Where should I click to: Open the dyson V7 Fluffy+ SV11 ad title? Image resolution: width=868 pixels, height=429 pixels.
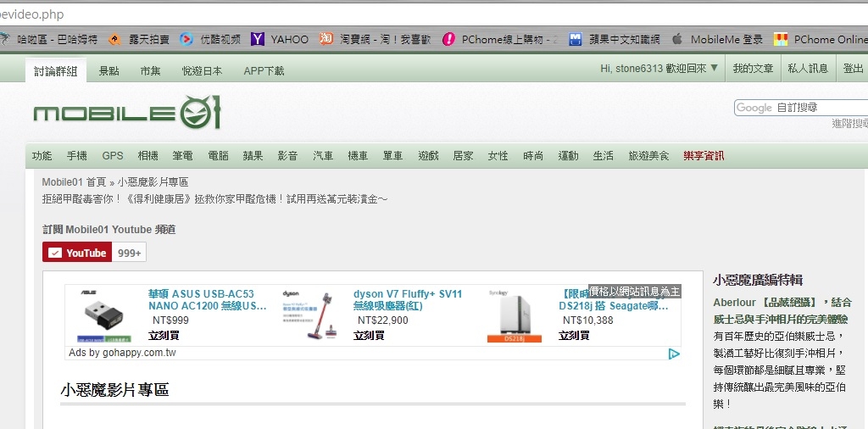[408, 300]
